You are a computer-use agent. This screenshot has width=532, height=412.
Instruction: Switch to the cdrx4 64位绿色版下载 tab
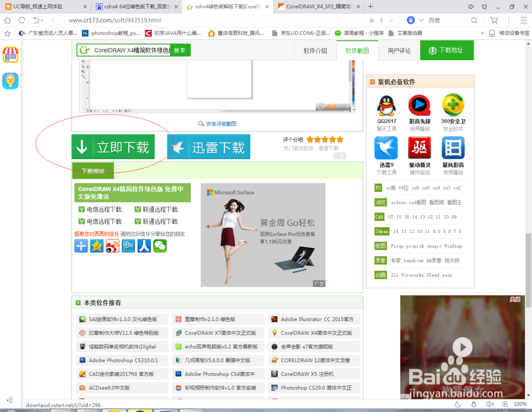tap(137, 6)
